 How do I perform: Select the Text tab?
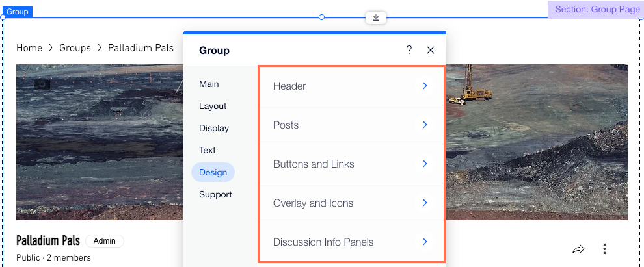(208, 151)
